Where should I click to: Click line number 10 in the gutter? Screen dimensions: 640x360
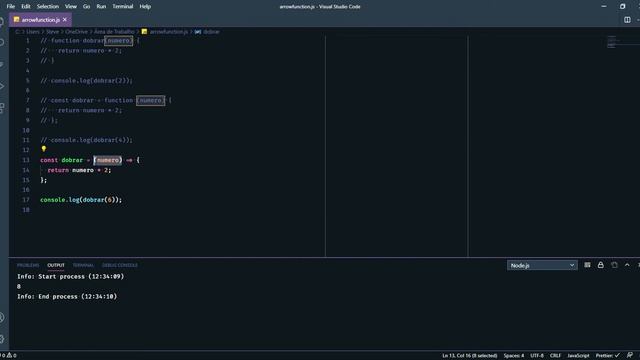click(26, 130)
